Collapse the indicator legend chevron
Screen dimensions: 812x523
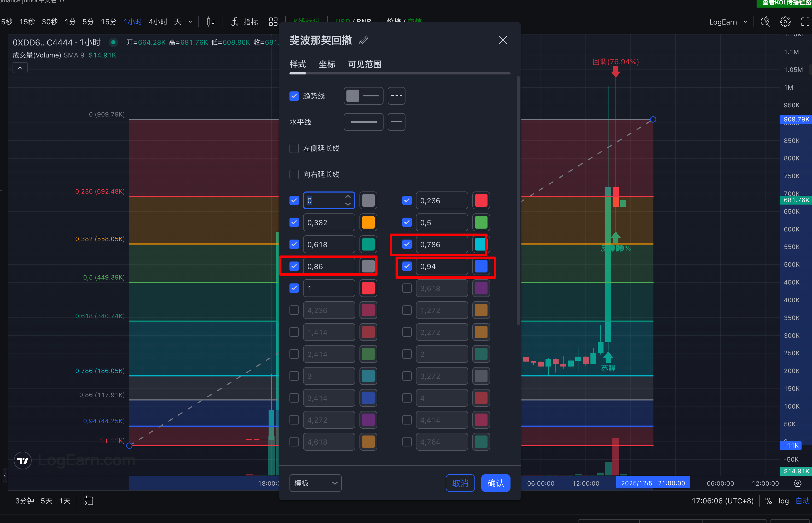coord(20,68)
